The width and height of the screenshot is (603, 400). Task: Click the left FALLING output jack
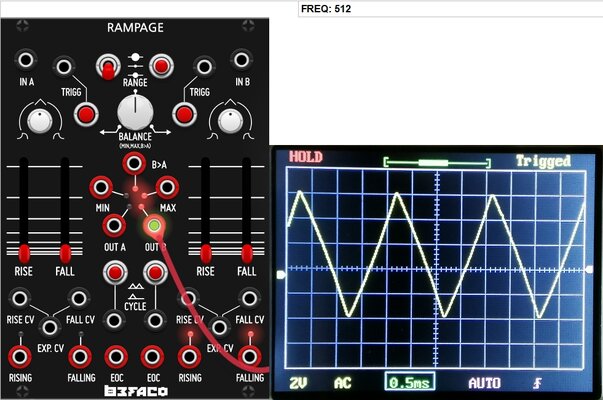80,357
